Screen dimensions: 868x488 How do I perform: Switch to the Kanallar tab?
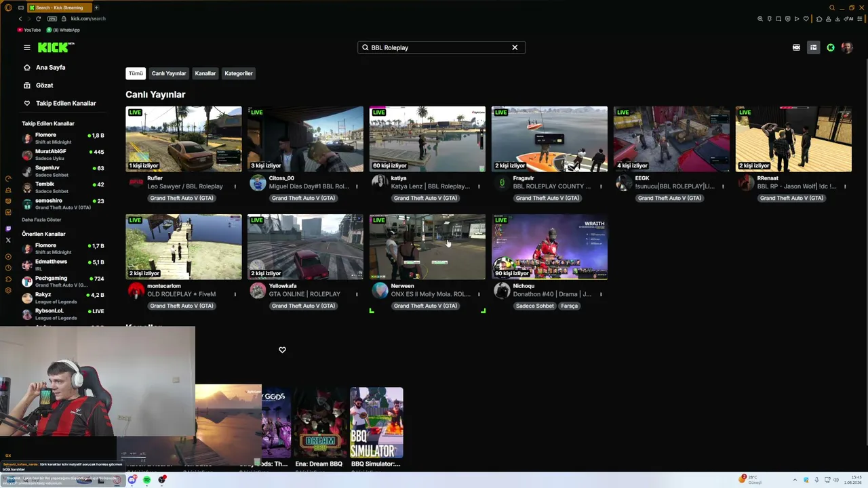pos(205,73)
